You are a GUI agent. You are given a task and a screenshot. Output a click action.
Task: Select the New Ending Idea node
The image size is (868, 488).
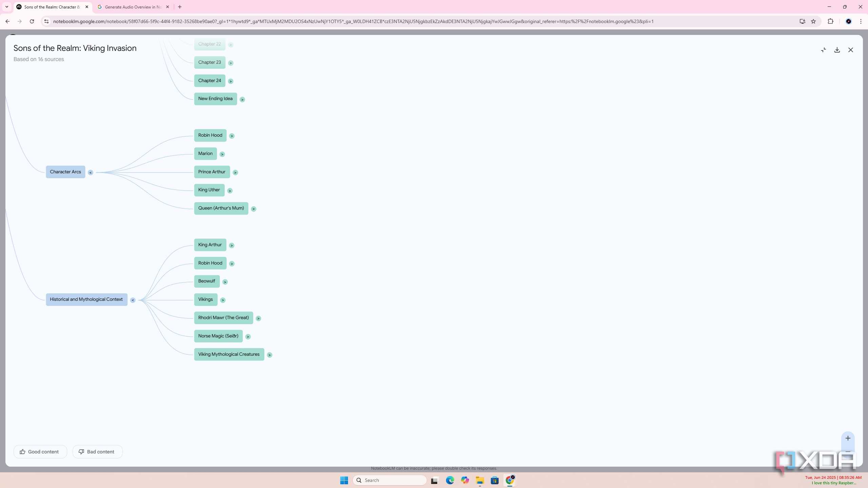[215, 99]
